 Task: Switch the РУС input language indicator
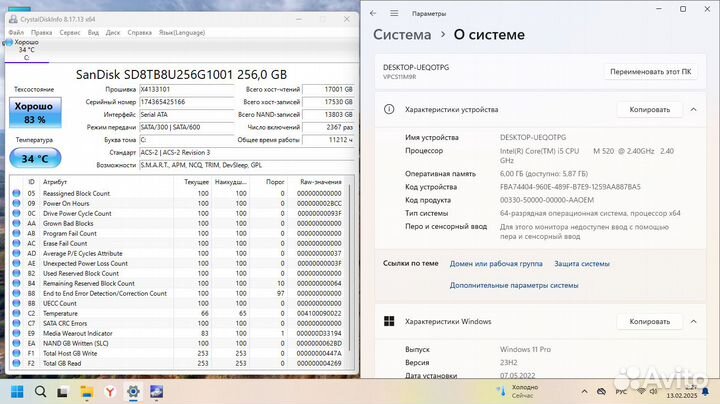tap(621, 392)
